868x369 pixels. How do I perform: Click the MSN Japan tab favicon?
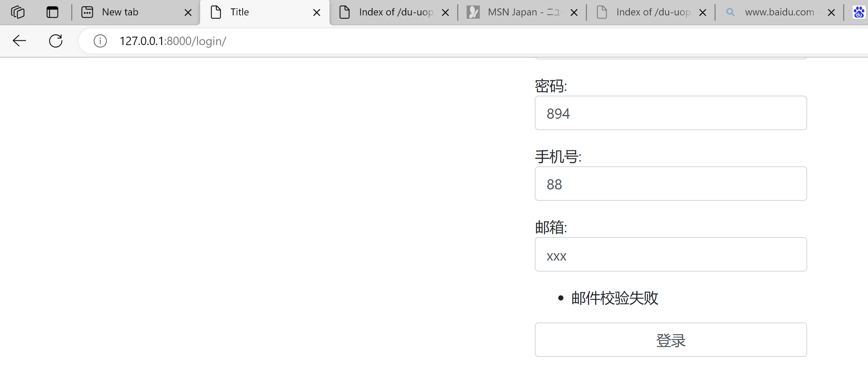click(473, 12)
